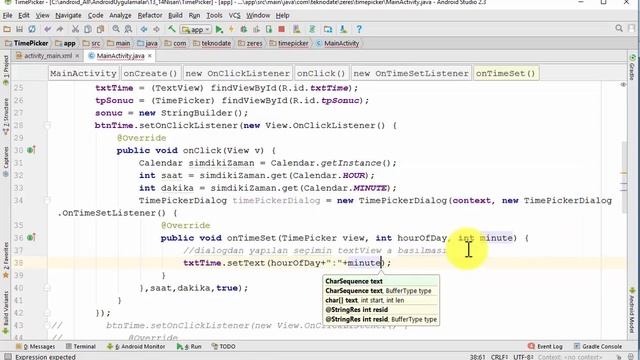Viewport: 640px width, 360px height.
Task: Change UTF-8 encoding in status bar
Action: pos(523,357)
